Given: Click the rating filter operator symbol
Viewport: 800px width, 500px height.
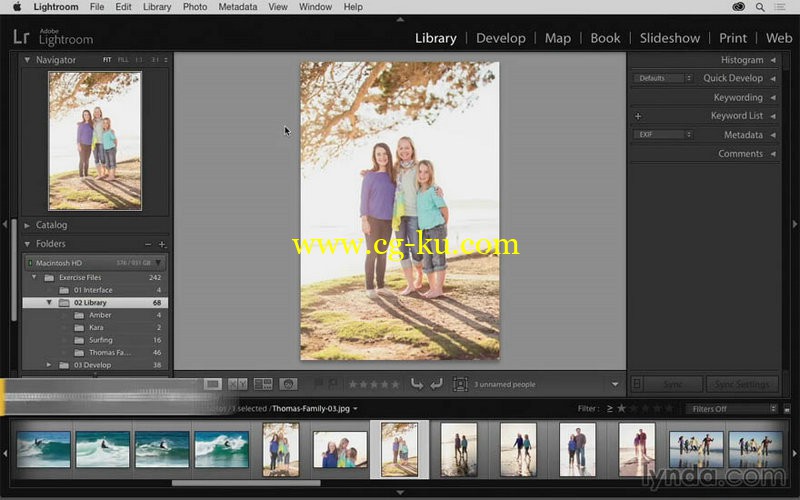Looking at the screenshot, I should [610, 409].
